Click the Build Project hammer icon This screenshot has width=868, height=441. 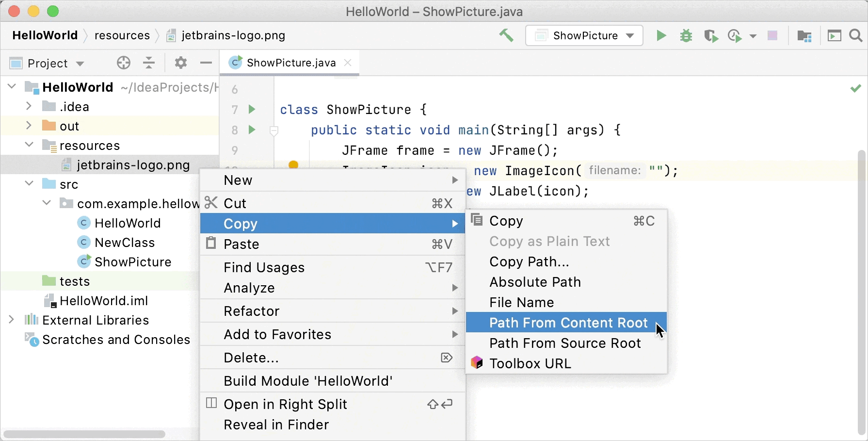click(506, 35)
